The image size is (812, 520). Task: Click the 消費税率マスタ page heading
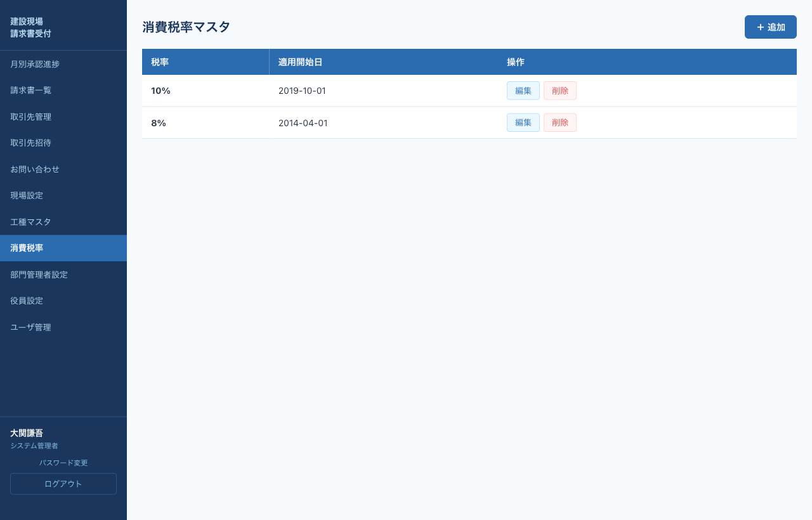click(x=186, y=27)
